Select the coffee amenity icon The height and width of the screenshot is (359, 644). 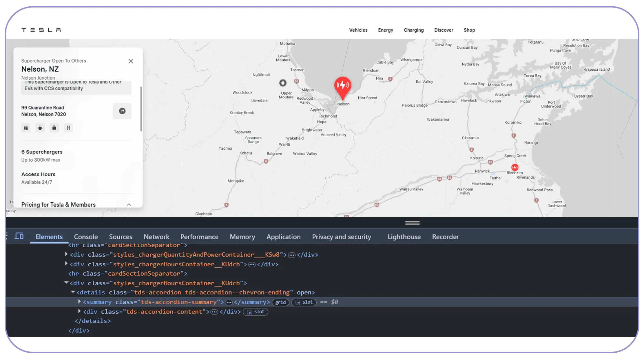point(40,128)
